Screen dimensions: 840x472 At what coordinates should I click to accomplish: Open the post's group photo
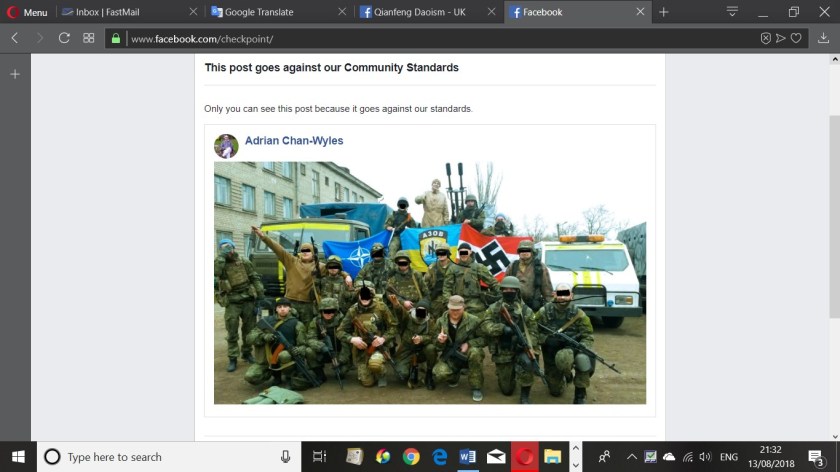430,283
